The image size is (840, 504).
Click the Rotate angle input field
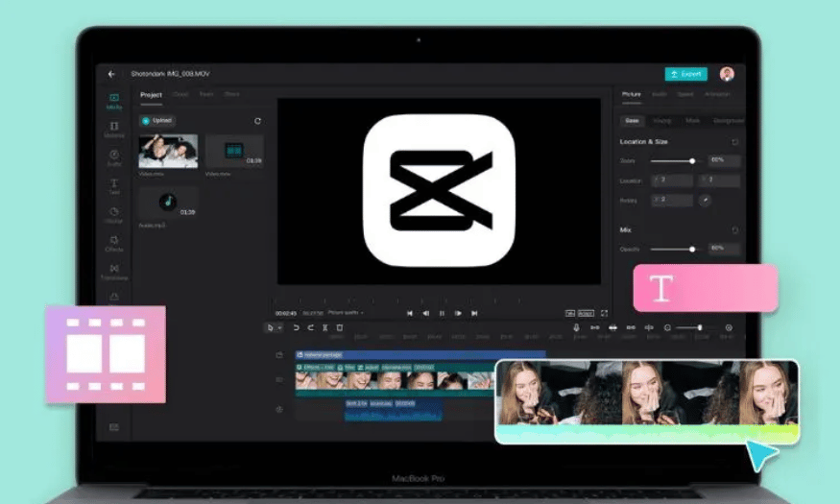(x=672, y=200)
